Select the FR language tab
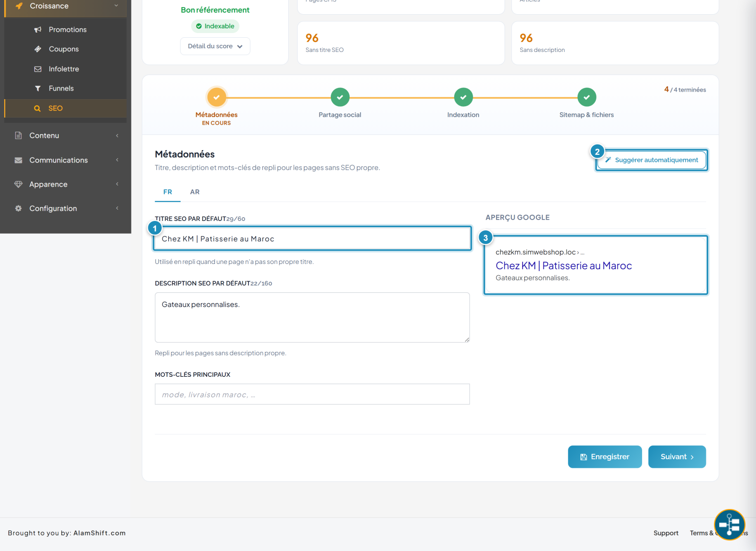This screenshot has height=551, width=756. coord(168,192)
